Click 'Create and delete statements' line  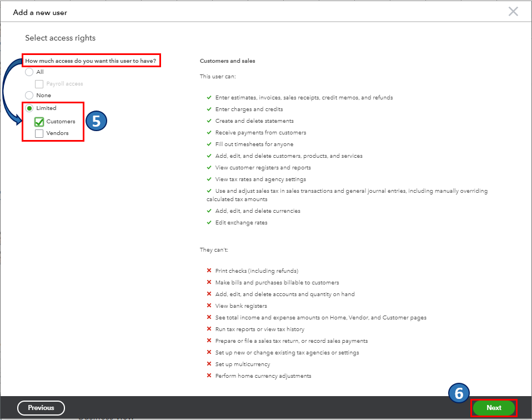[x=254, y=121]
